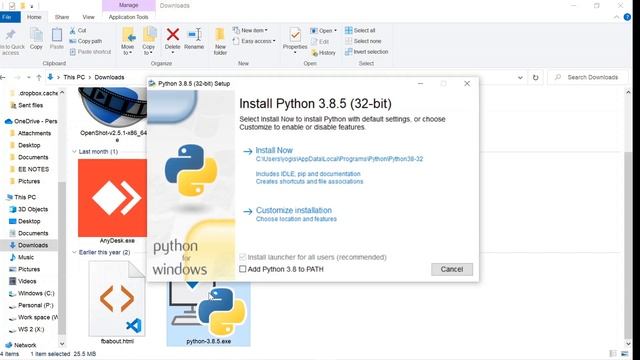The image size is (640, 360).
Task: Click the Rename icon in Organize group
Action: 194,35
